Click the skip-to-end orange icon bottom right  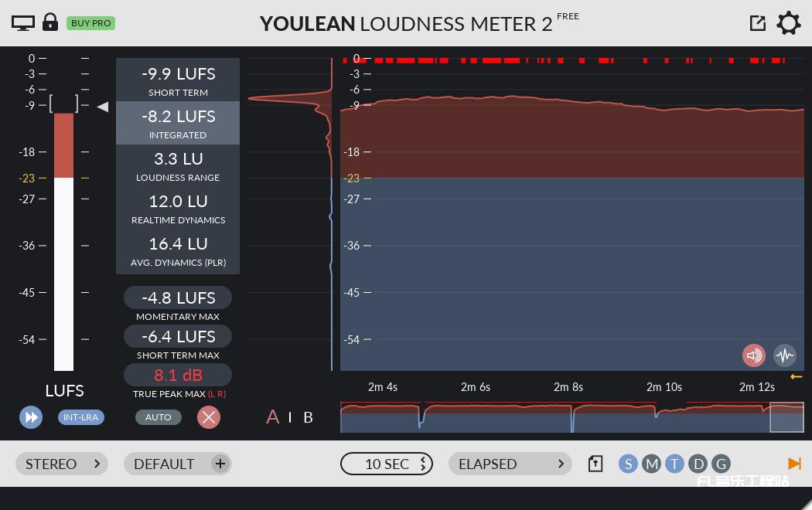tap(794, 464)
